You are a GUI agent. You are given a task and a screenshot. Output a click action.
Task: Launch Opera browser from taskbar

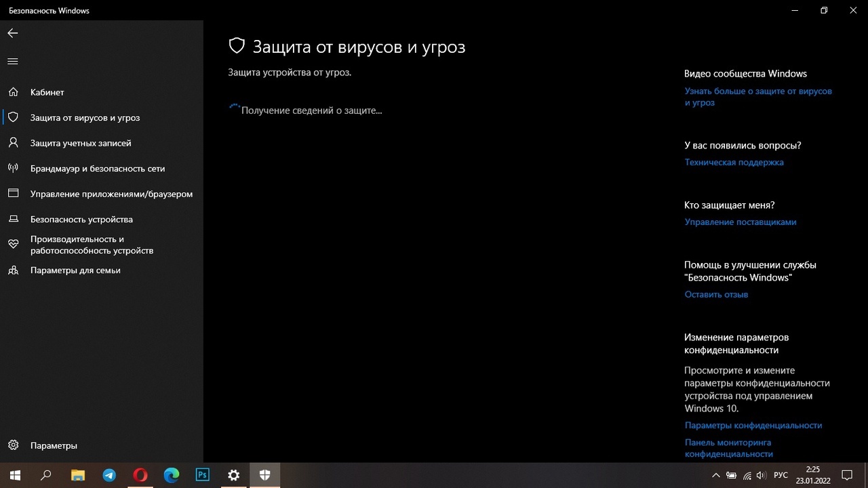point(140,475)
